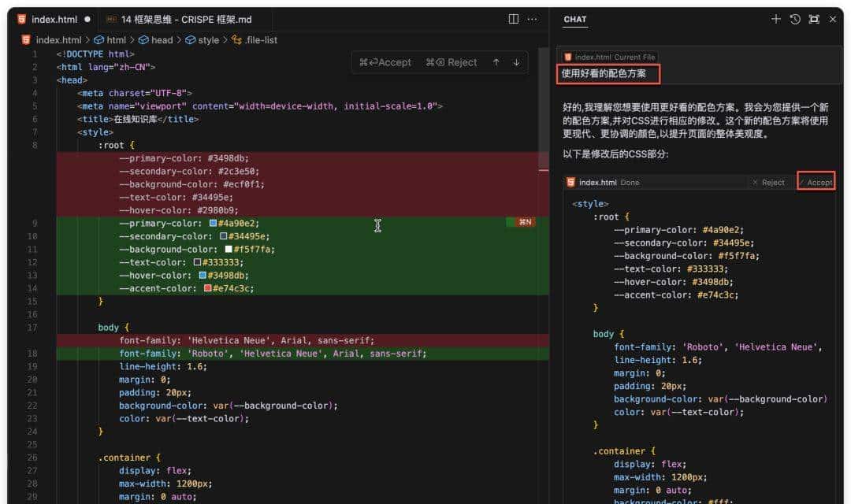
Task: Go to previous diff with up arrow
Action: 496,62
